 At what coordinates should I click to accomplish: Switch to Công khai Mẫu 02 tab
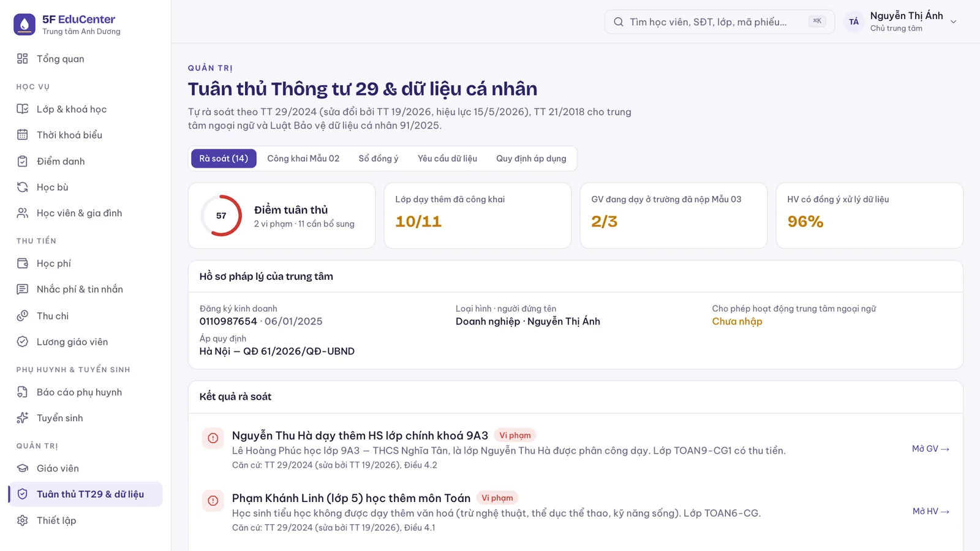click(303, 159)
